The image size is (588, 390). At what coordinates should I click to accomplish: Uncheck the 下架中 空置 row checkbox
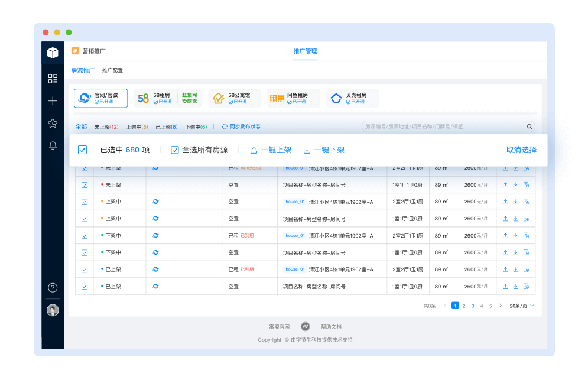(x=85, y=252)
